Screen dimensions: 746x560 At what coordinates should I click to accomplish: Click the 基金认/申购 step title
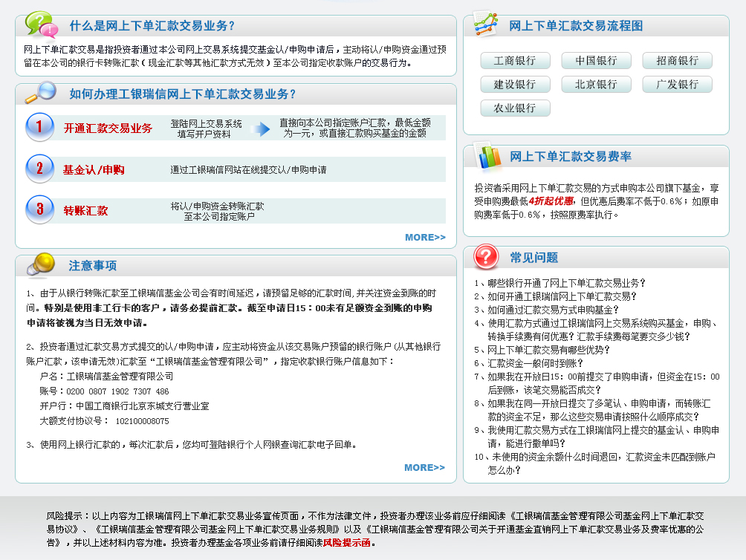click(x=94, y=170)
